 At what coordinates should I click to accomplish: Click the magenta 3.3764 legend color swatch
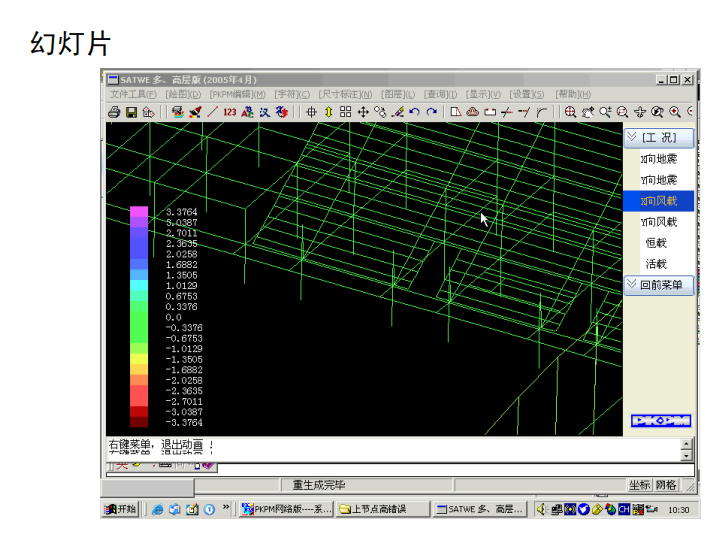click(139, 211)
